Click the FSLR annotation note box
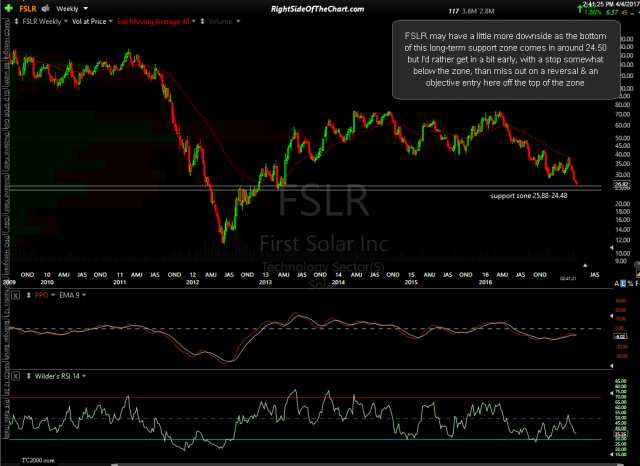The height and width of the screenshot is (466, 640). coord(506,60)
